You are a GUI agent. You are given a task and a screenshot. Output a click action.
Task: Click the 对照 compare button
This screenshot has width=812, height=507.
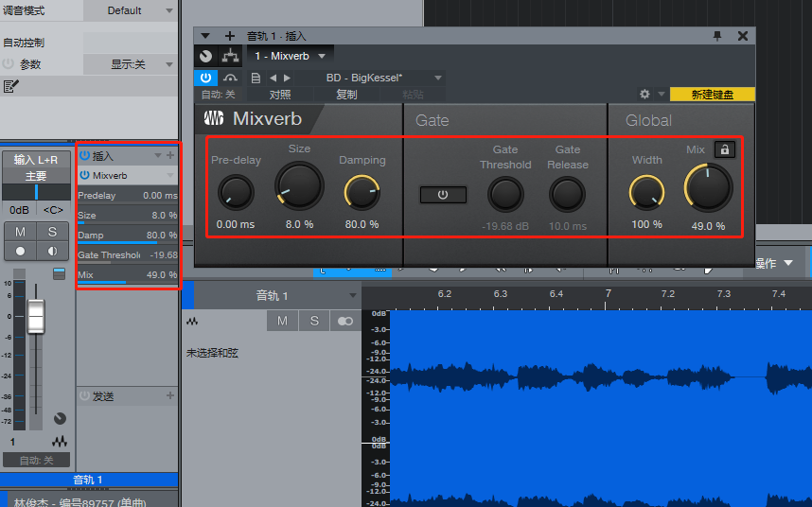point(280,95)
